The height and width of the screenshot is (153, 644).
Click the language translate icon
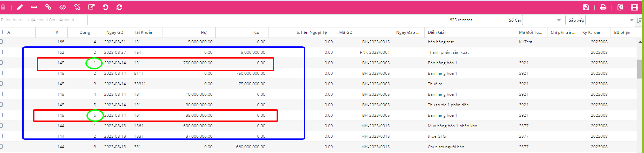click(620, 7)
